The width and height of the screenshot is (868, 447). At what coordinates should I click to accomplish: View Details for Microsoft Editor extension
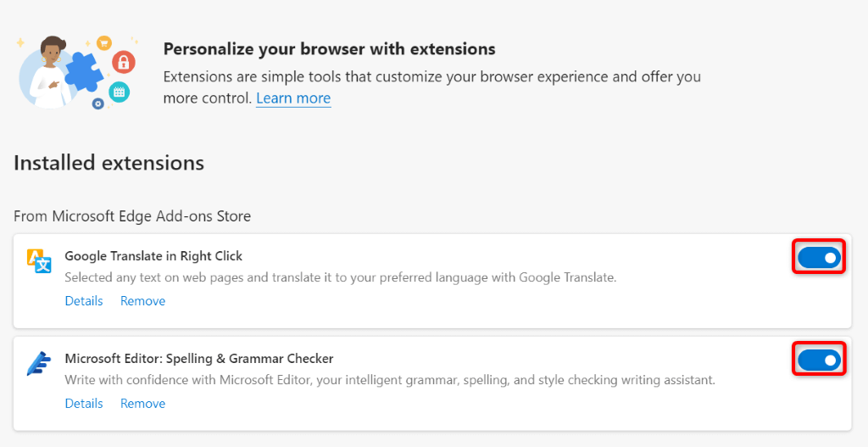(84, 404)
